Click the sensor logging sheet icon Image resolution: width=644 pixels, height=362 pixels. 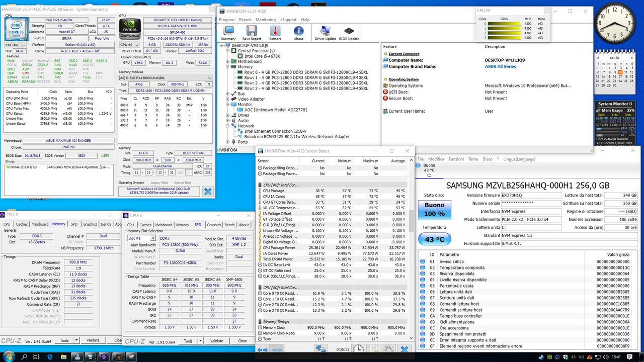click(x=373, y=349)
